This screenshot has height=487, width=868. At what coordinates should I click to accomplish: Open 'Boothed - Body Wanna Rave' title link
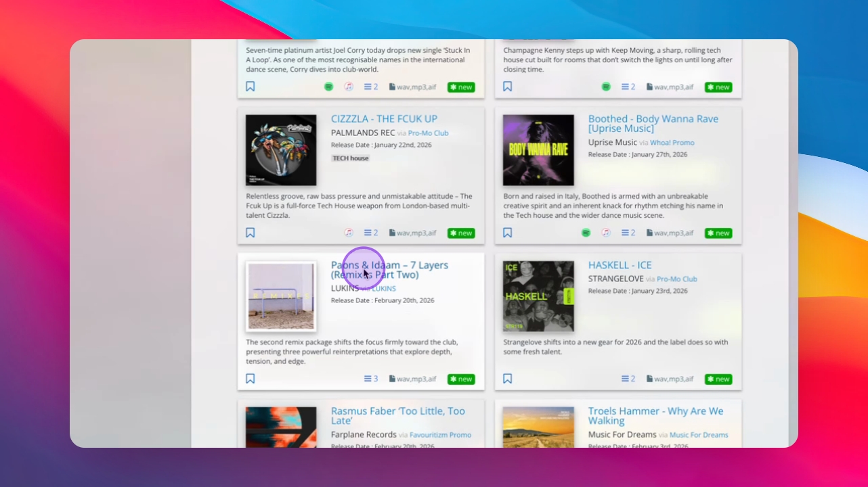click(653, 124)
